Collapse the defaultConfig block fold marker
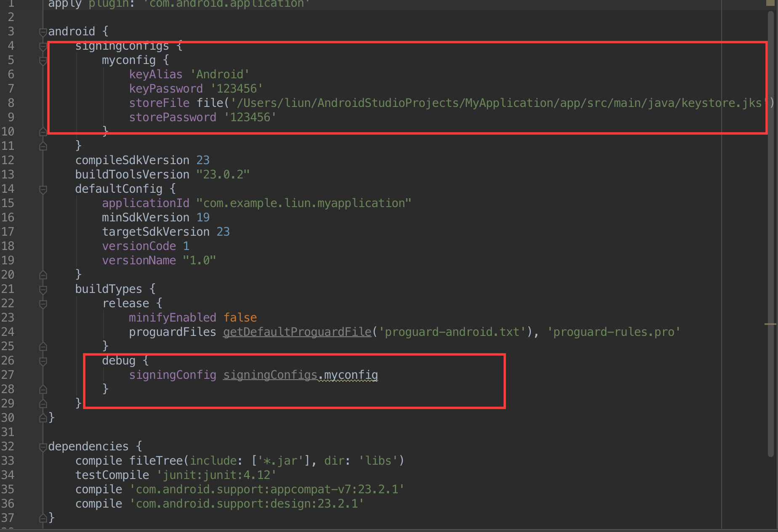The width and height of the screenshot is (778, 532). 43,189
